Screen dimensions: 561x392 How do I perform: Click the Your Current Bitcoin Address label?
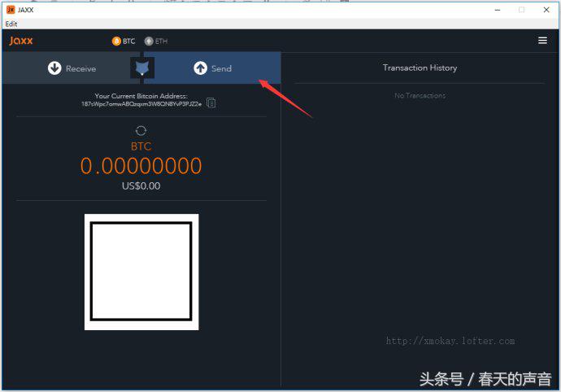pos(141,96)
